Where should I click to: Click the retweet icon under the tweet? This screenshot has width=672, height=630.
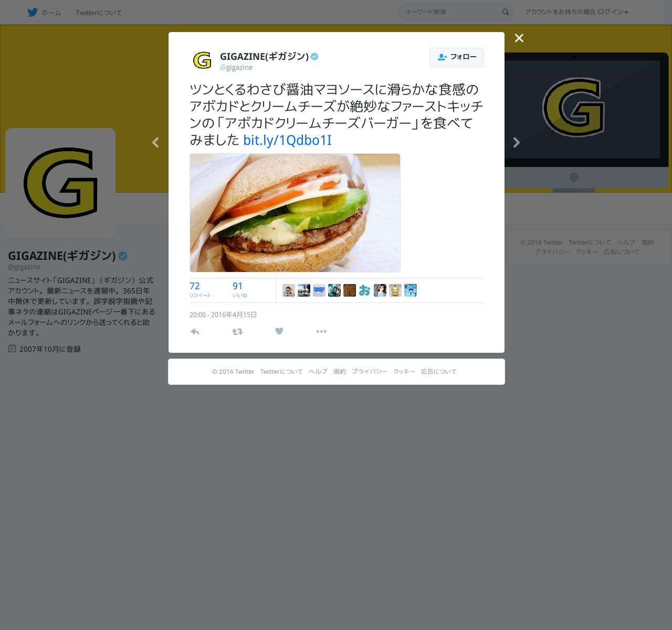pyautogui.click(x=237, y=332)
